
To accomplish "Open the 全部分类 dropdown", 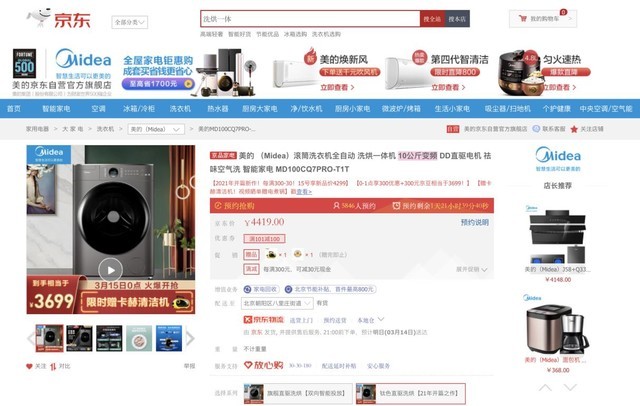I will click(x=130, y=22).
